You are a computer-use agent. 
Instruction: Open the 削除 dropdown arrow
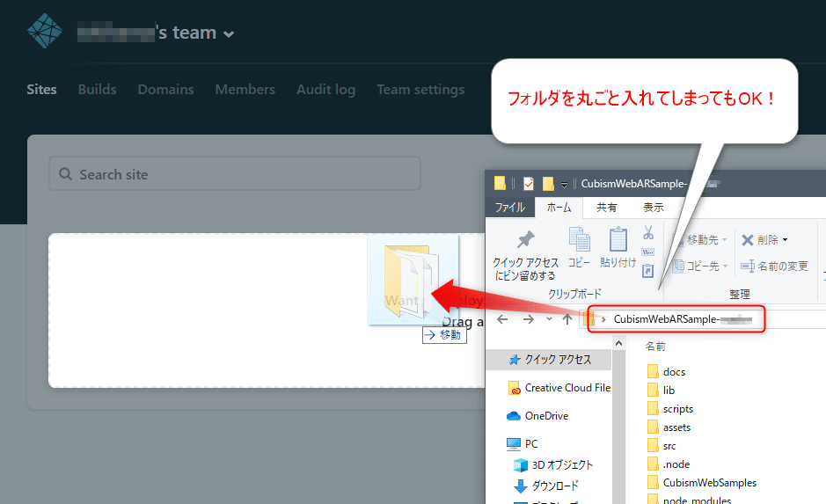(785, 239)
